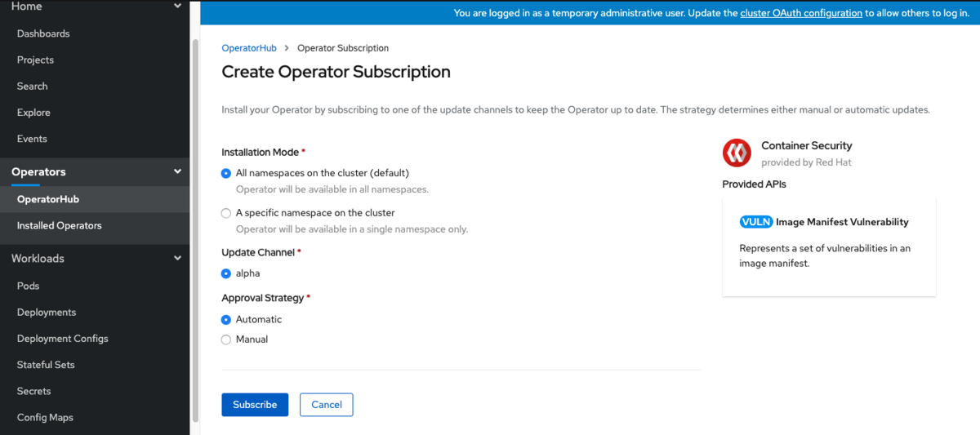Open Explore in the sidebar
The image size is (980, 435).
[x=33, y=113]
